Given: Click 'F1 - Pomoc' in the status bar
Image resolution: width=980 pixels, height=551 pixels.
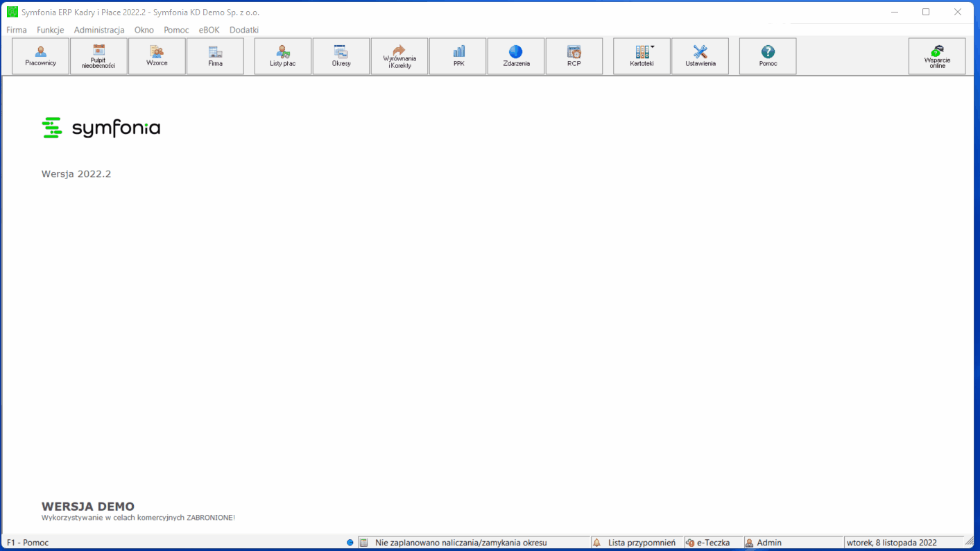Looking at the screenshot, I should click(x=28, y=543).
